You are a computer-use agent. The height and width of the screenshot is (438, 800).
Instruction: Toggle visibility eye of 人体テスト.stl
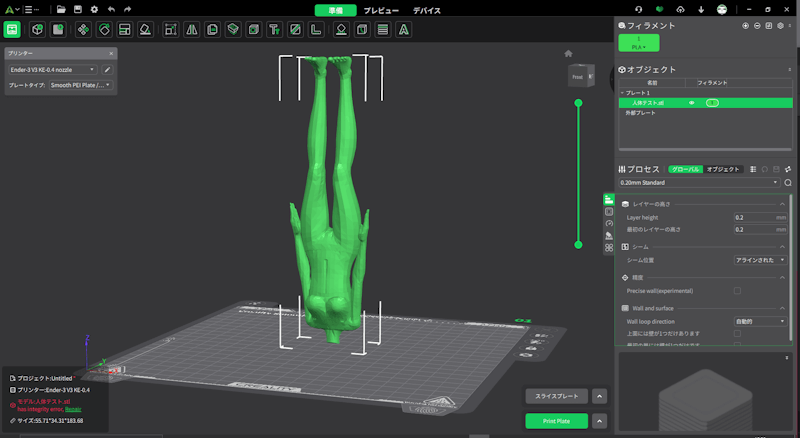pyautogui.click(x=692, y=103)
